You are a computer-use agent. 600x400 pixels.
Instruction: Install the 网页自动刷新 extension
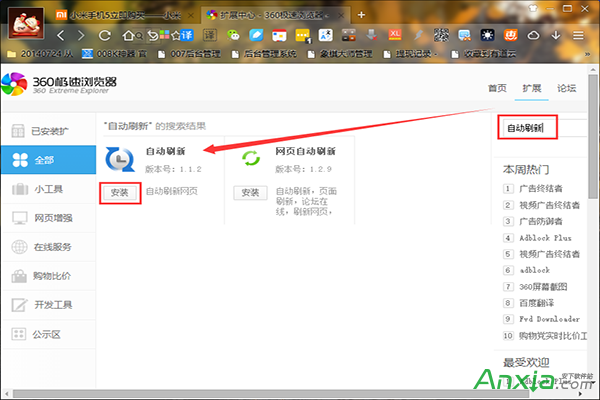(x=250, y=193)
